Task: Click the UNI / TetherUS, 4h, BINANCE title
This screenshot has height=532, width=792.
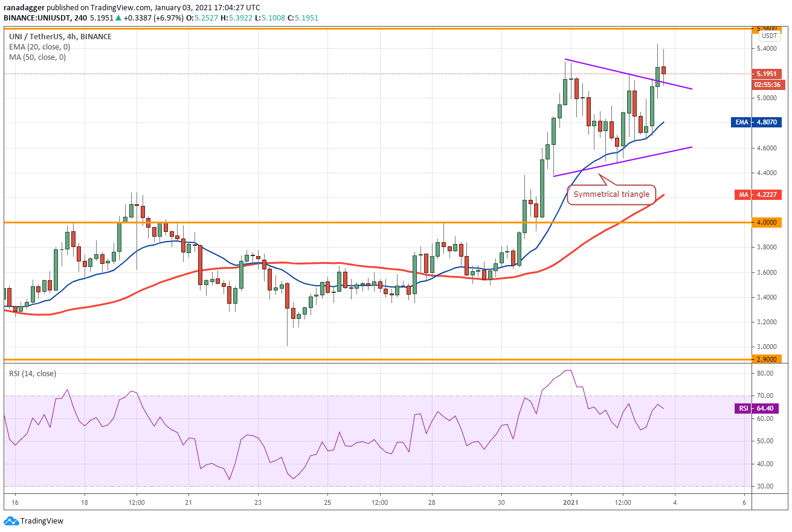Action: (60, 36)
